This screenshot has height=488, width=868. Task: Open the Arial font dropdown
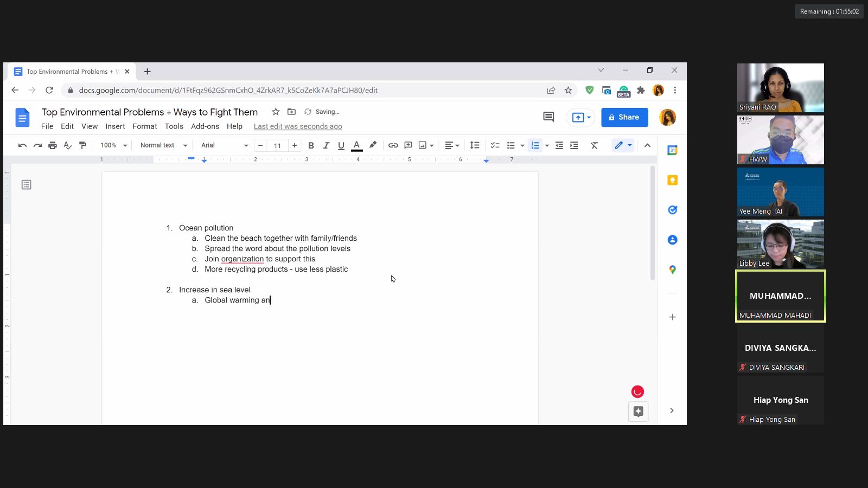pyautogui.click(x=224, y=145)
